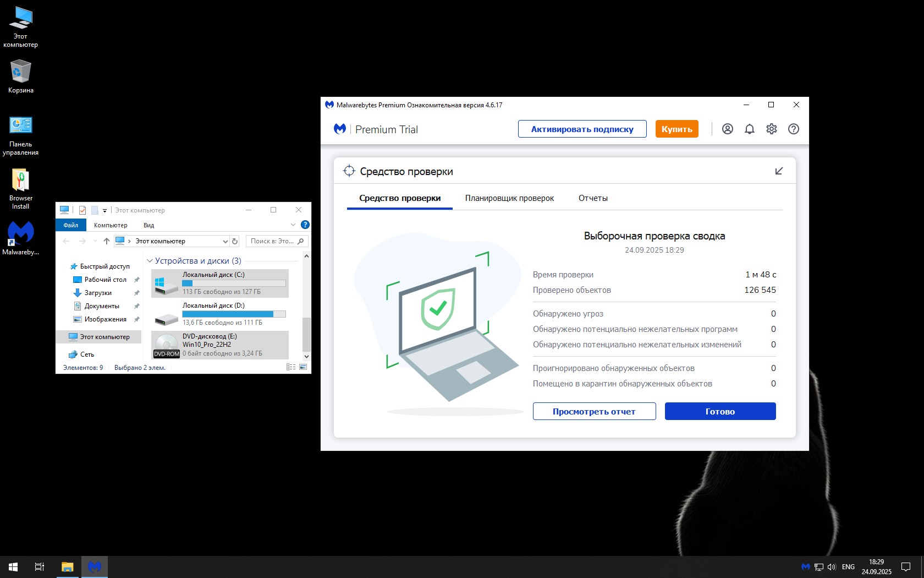
Task: Refresh the Explorer address bar
Action: coord(235,241)
